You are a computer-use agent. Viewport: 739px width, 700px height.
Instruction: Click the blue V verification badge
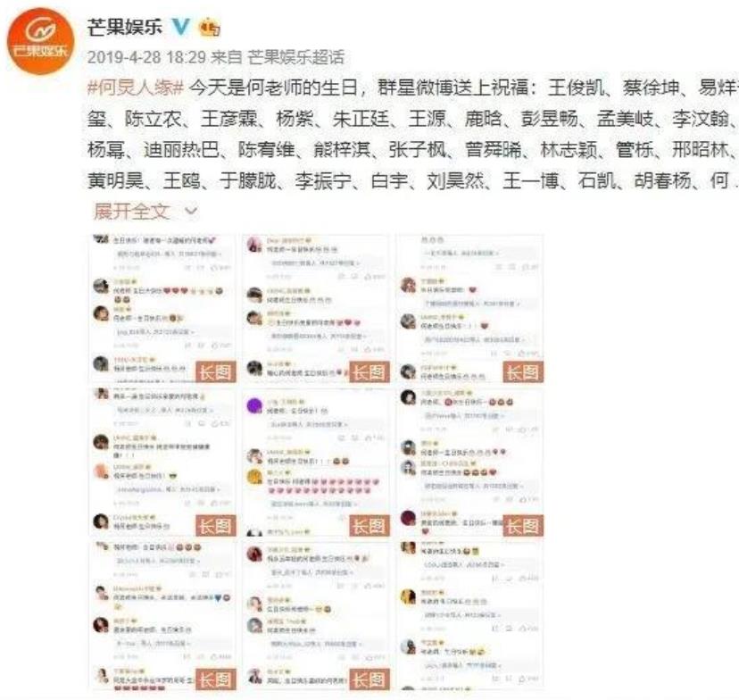[x=180, y=27]
